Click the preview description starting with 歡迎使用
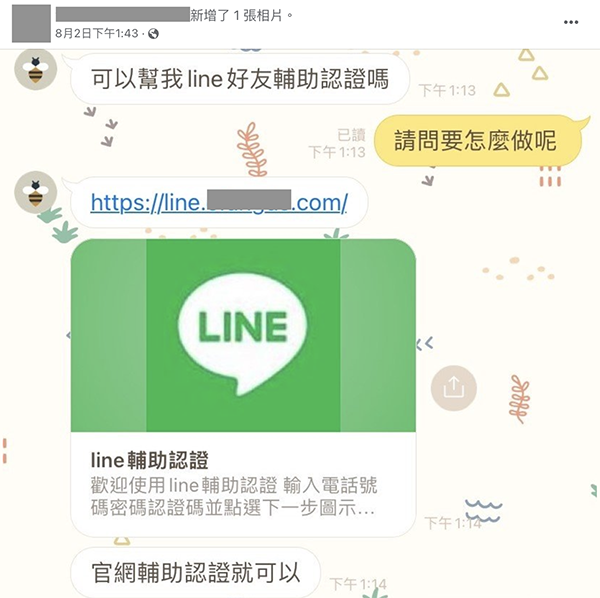This screenshot has height=598, width=600. pyautogui.click(x=233, y=497)
